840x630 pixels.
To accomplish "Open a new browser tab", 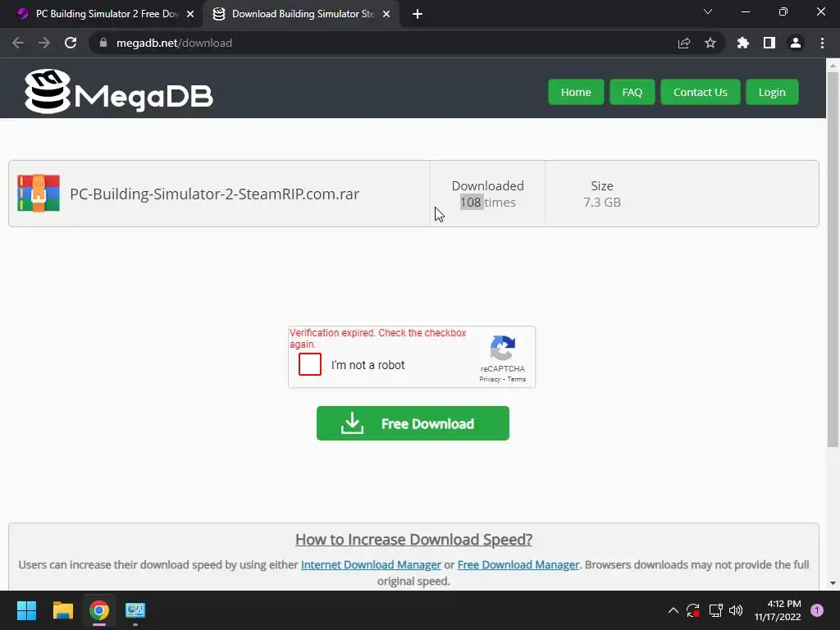I will click(418, 14).
